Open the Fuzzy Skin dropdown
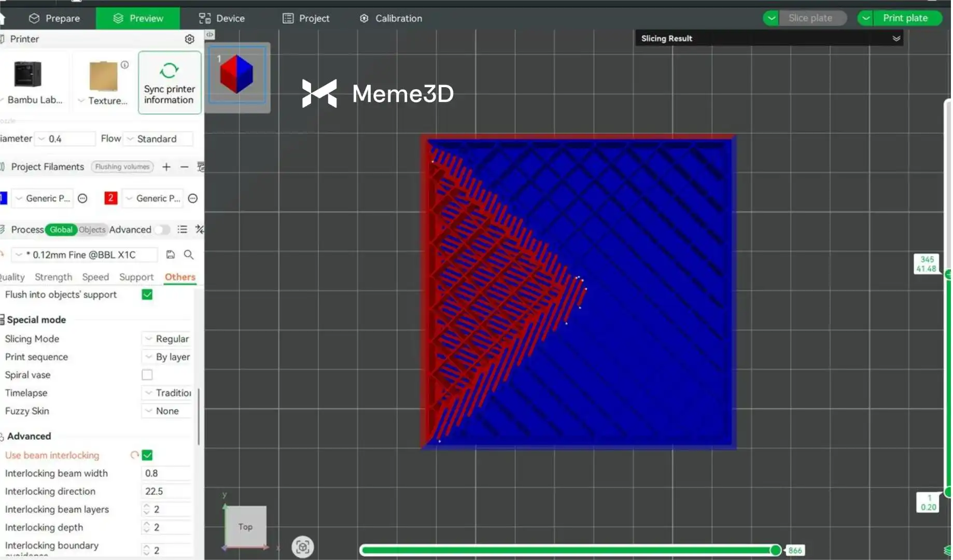 coord(167,411)
